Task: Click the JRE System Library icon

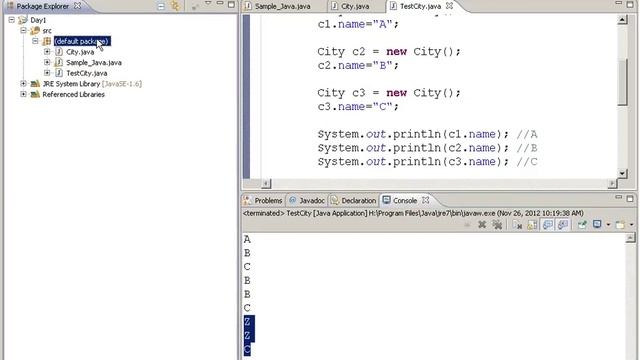Action: [x=35, y=83]
